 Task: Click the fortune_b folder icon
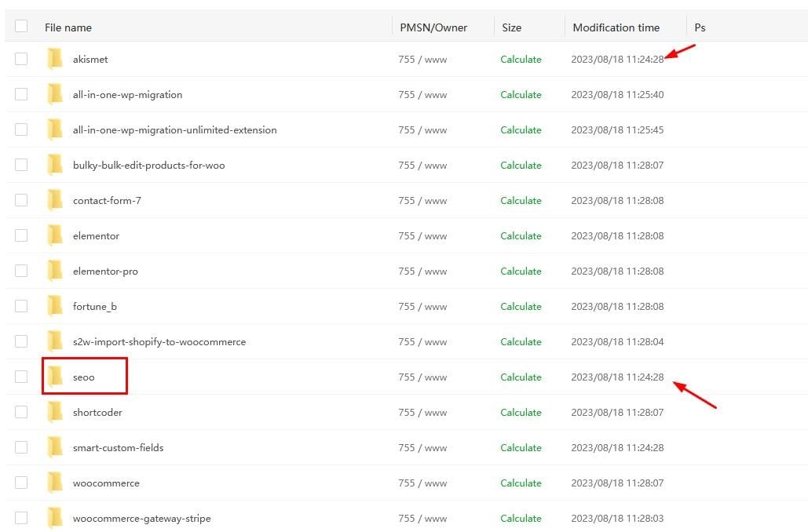(54, 306)
